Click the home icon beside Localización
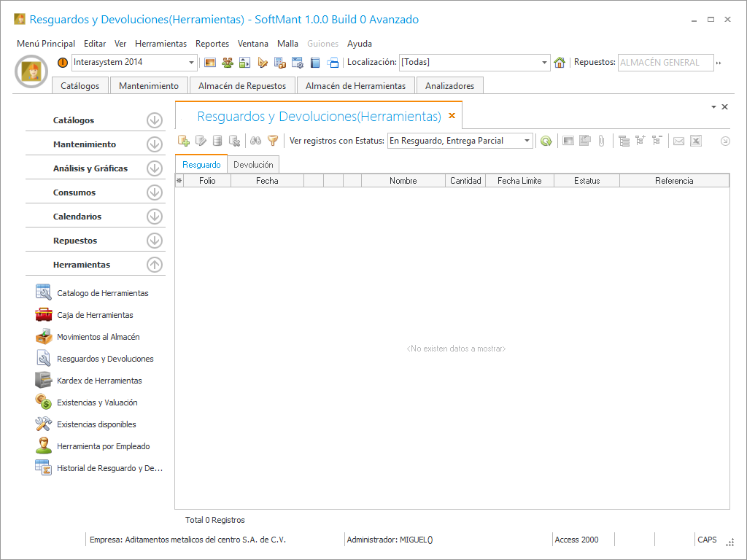747x560 pixels. (560, 63)
